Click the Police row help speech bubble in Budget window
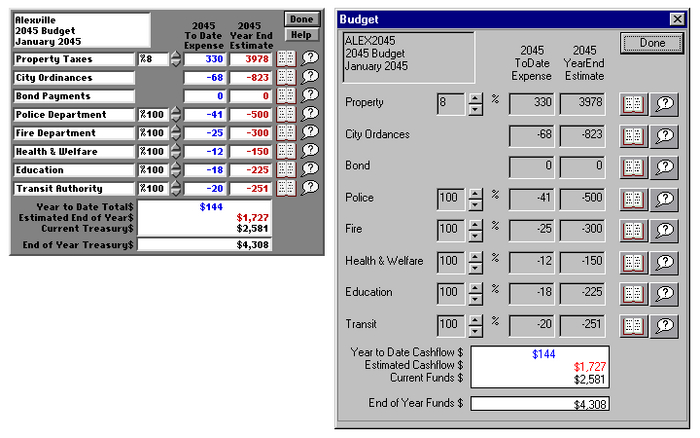 [664, 199]
